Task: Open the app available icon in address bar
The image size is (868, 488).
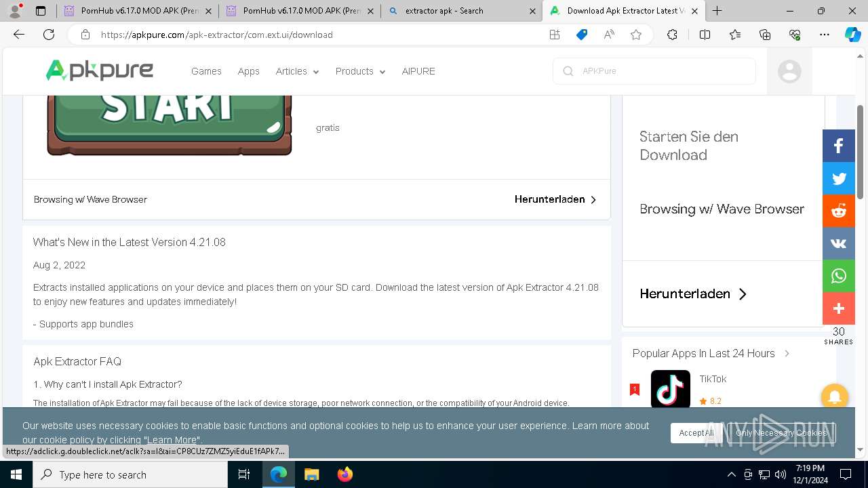Action: click(x=555, y=35)
